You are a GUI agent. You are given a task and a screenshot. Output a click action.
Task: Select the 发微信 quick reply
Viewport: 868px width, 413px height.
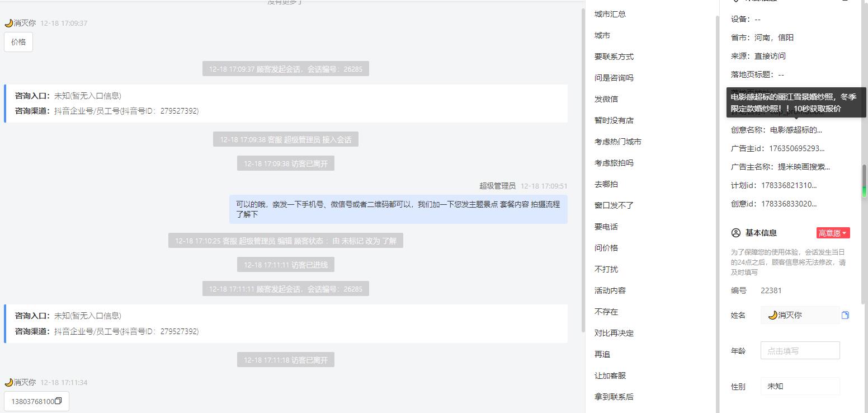point(606,99)
